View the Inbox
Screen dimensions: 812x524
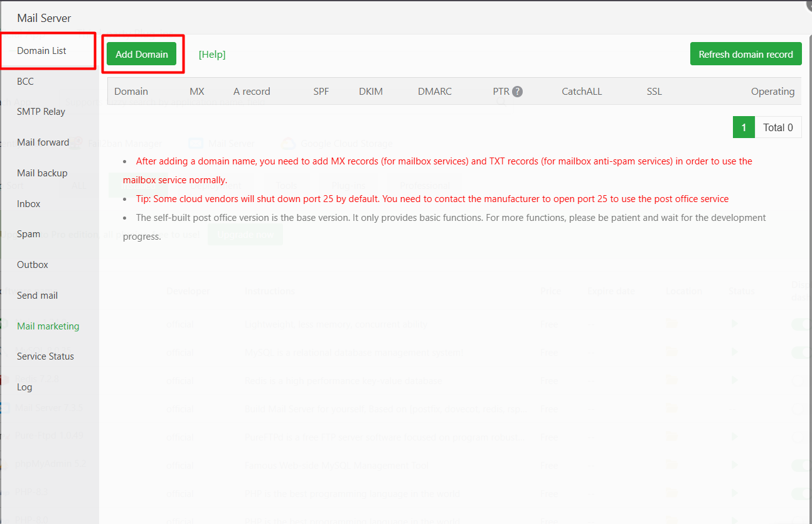tap(28, 203)
